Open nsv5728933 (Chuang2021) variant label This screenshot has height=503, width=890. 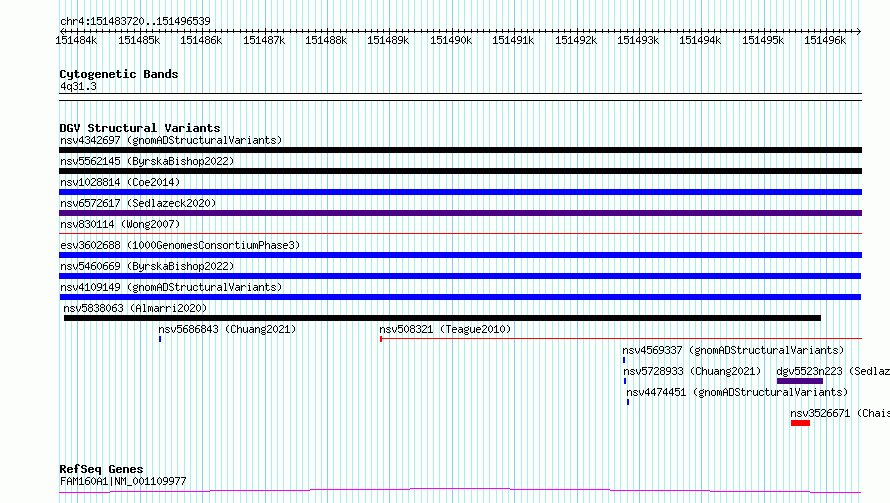[692, 371]
